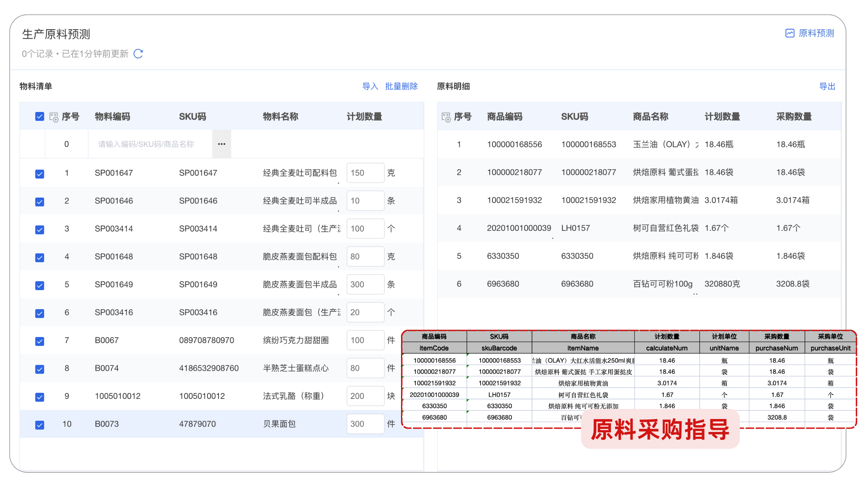Click column settings icon in 原料明细 header

tap(446, 117)
